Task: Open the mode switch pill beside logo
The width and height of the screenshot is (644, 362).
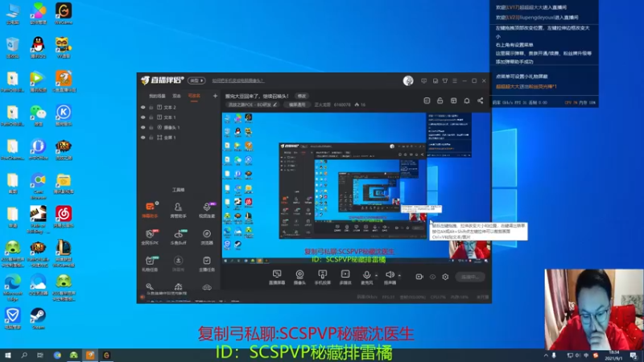Action: [x=196, y=80]
